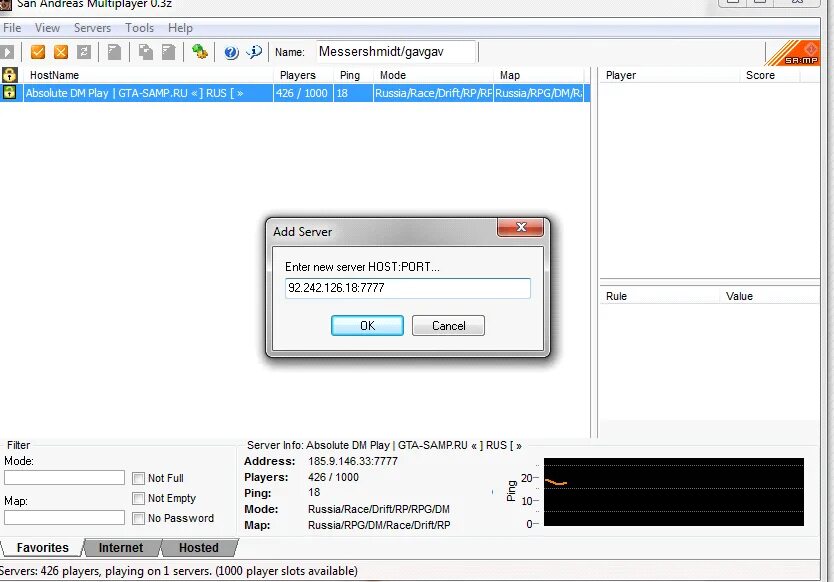Switch to the Favorites tab

point(43,548)
